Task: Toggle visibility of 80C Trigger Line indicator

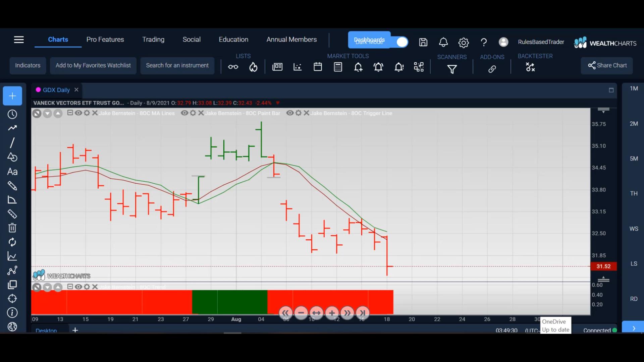Action: (x=290, y=113)
